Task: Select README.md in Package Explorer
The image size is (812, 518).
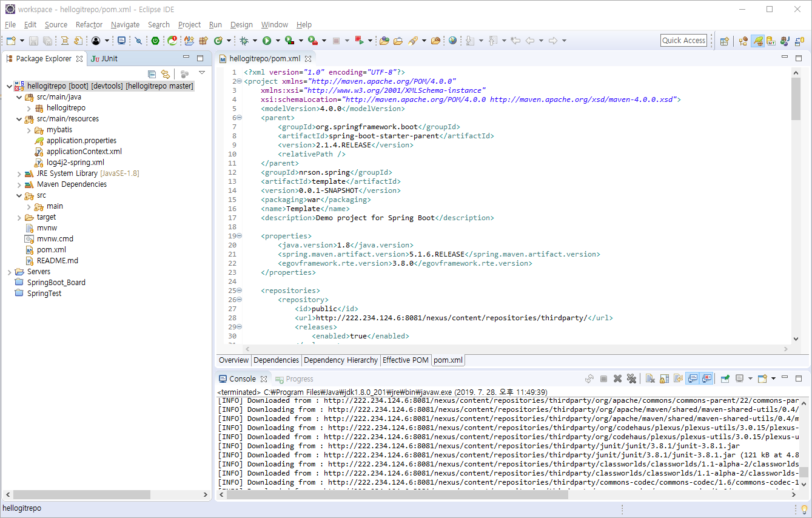Action: [x=57, y=261]
